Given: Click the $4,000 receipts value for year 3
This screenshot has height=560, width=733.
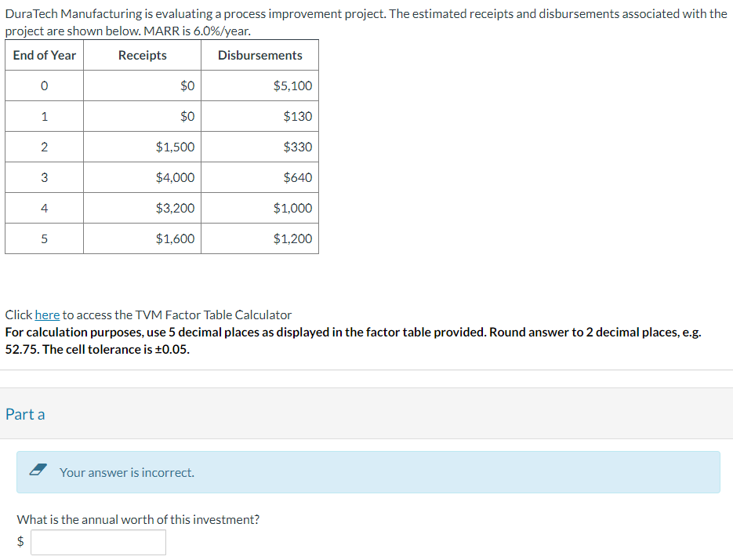Looking at the screenshot, I should [176, 177].
